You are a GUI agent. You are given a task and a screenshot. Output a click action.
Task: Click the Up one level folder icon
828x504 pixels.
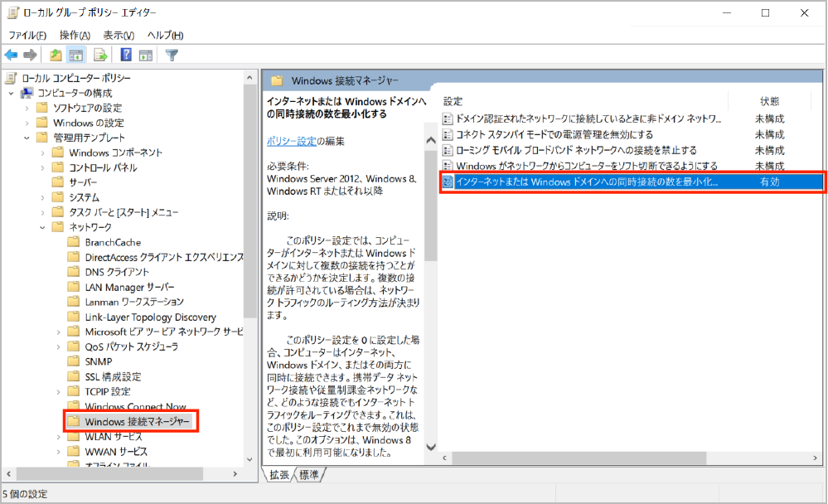[x=56, y=56]
